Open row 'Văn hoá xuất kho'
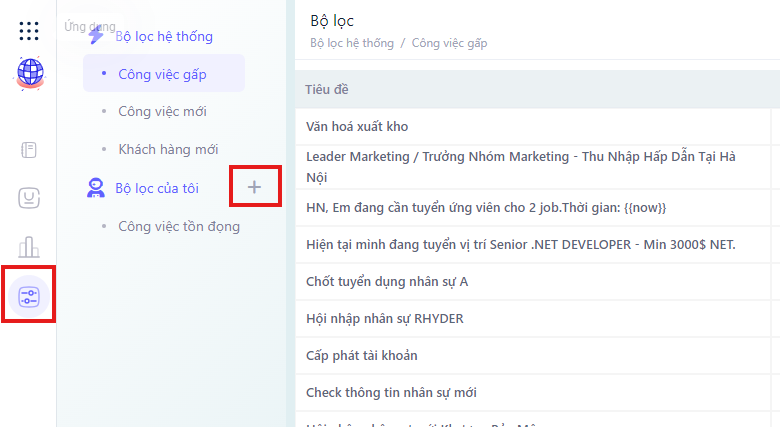Image resolution: width=780 pixels, height=427 pixels. (533, 126)
